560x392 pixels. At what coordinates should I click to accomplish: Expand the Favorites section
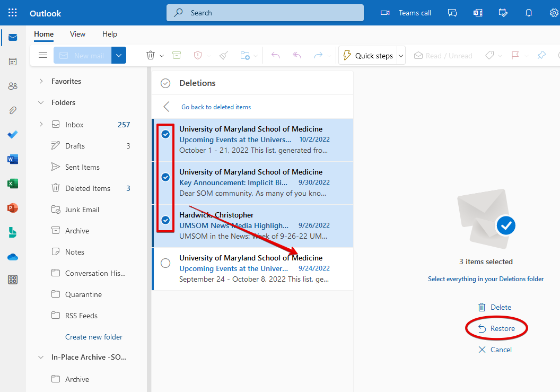tap(41, 81)
